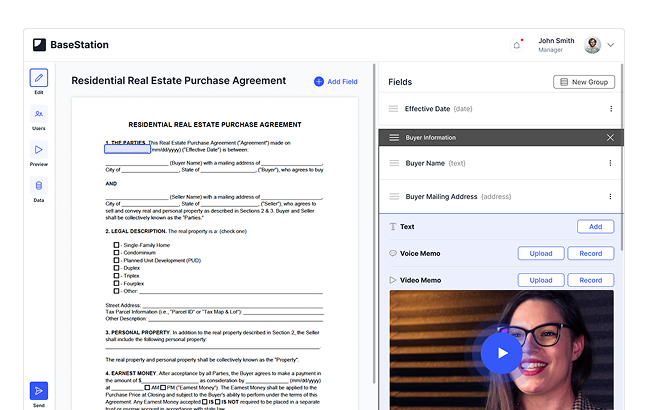Check the Single-Family Home checkbox
Screen dimensions: 648x410
[116, 245]
